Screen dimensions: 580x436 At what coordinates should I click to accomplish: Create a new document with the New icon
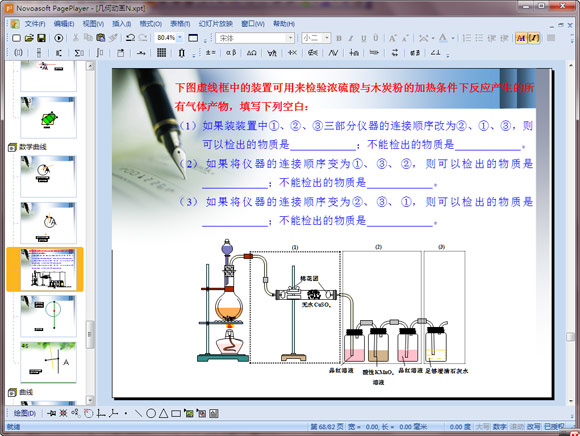click(x=16, y=38)
